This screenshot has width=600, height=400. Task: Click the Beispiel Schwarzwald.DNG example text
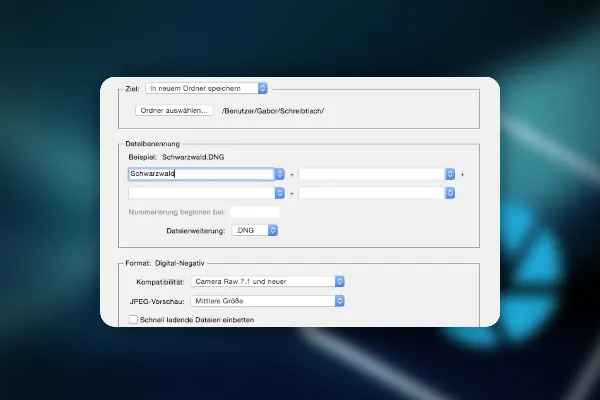[x=176, y=157]
